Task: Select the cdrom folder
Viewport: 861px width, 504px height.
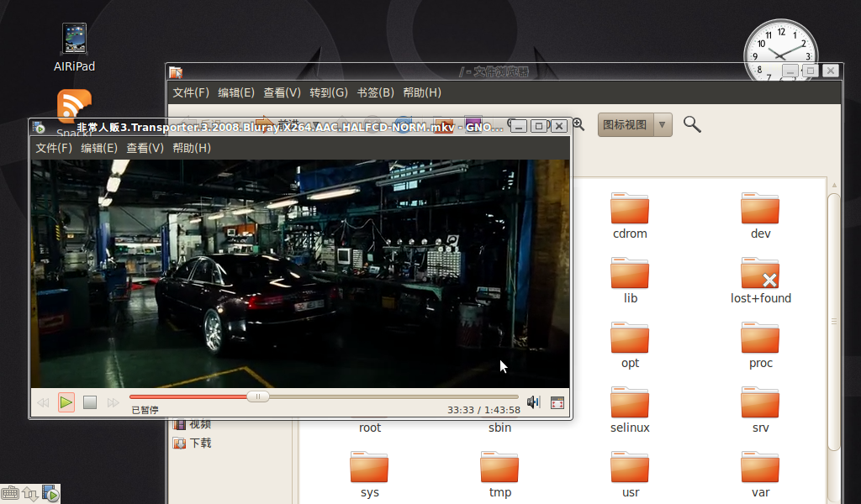Action: (630, 216)
